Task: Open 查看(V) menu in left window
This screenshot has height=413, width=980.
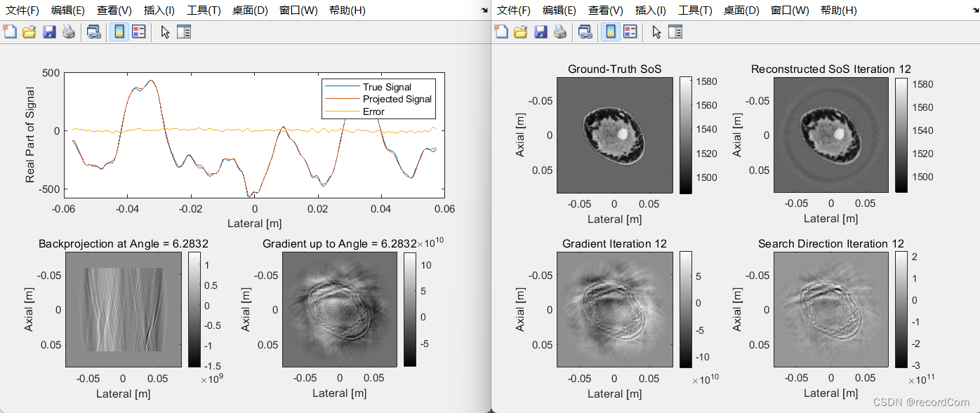Action: pos(114,11)
